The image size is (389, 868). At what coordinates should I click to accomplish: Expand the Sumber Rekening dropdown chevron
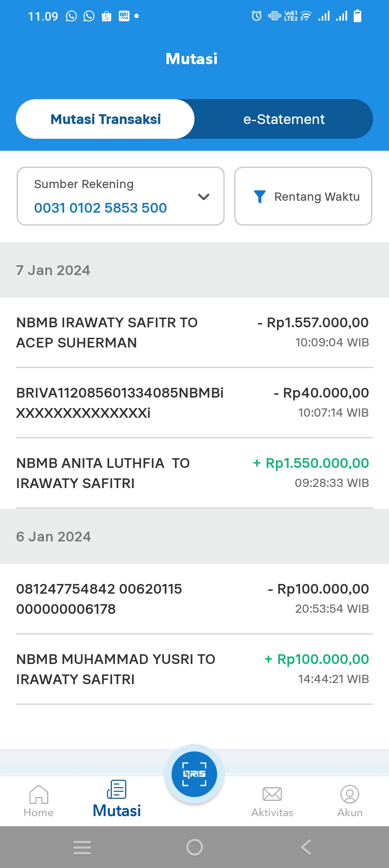tap(204, 196)
